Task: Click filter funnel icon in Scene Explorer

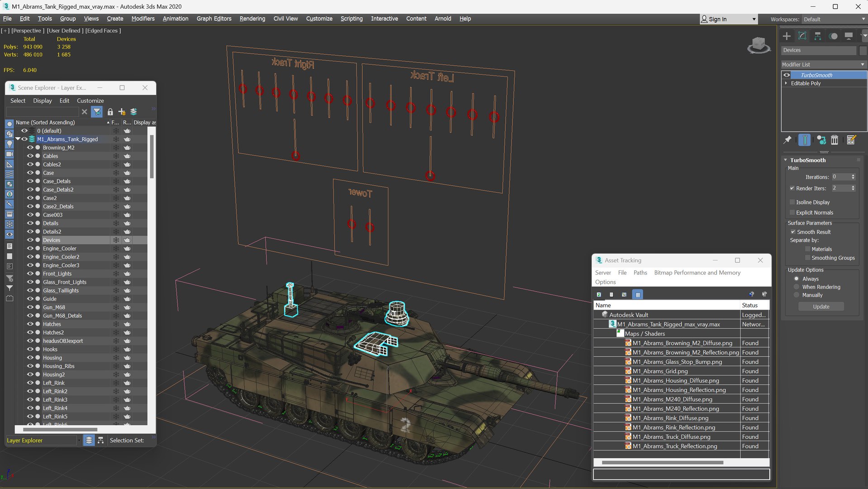Action: click(97, 112)
